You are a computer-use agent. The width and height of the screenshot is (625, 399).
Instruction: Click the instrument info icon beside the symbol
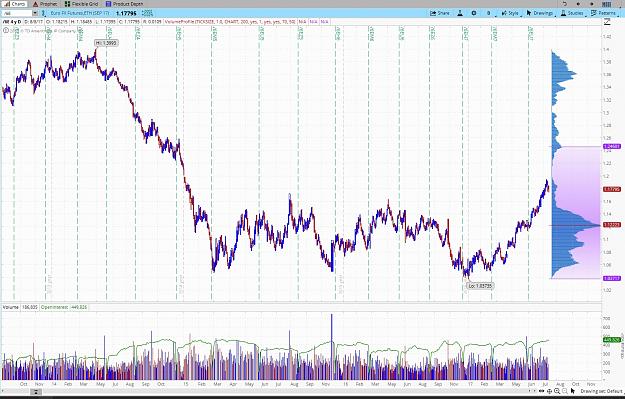pos(44,13)
